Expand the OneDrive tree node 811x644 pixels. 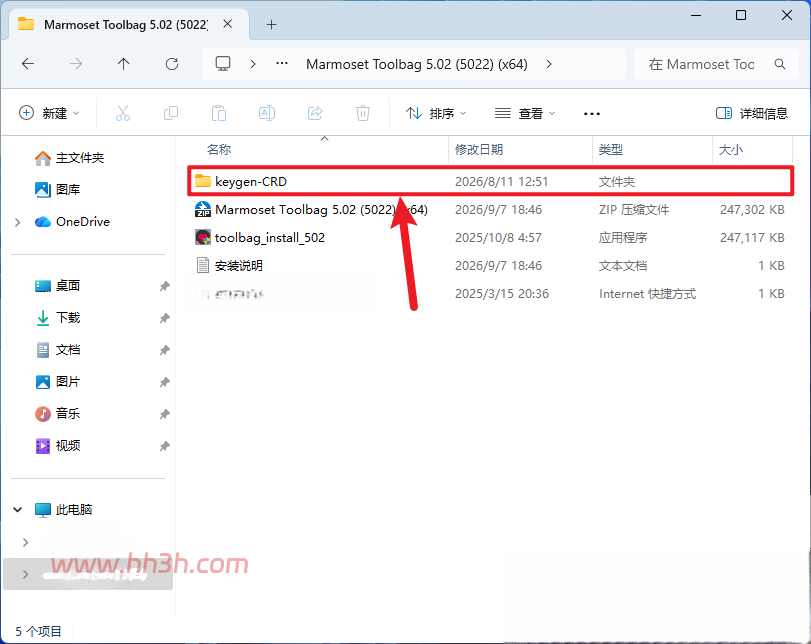(18, 222)
